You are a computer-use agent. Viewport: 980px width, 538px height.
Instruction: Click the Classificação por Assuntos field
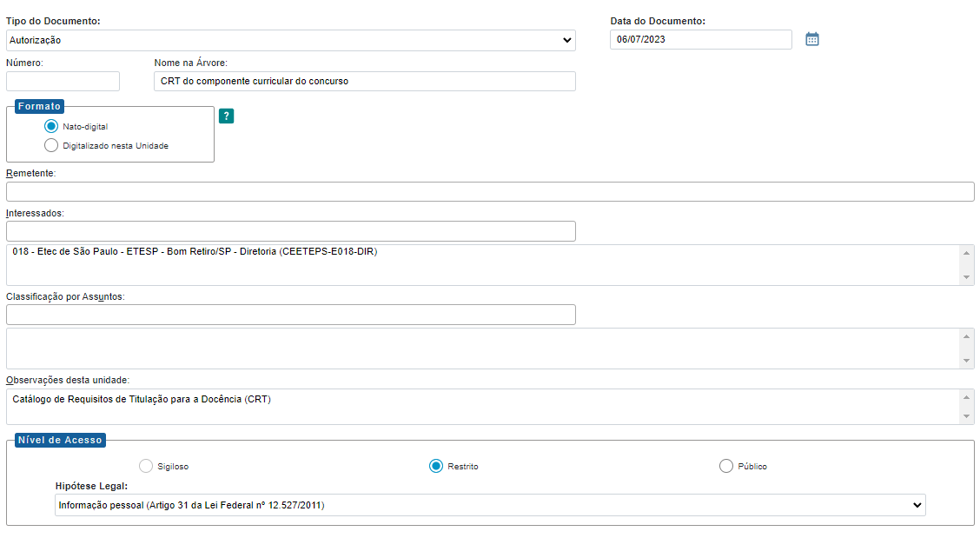click(290, 315)
